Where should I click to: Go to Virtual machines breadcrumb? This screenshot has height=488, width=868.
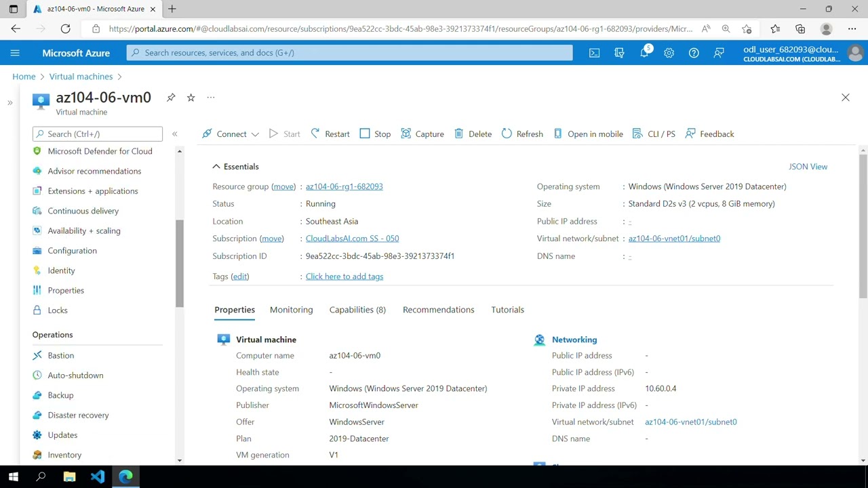pyautogui.click(x=81, y=77)
